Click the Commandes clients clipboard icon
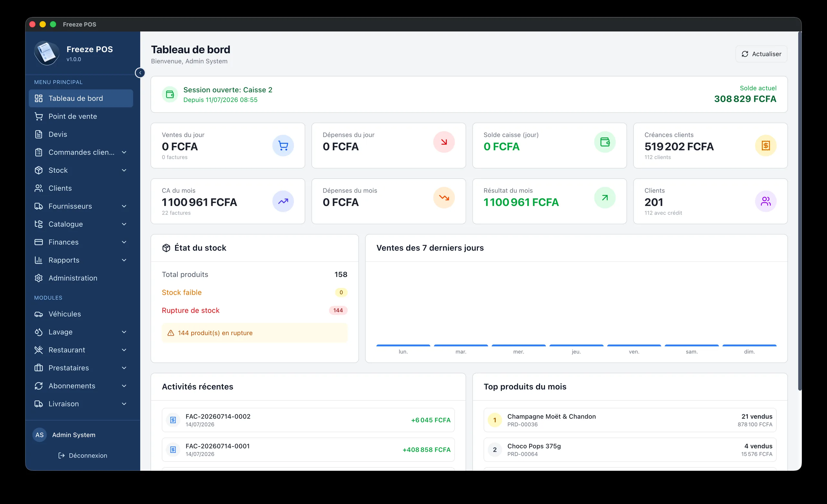 tap(38, 152)
